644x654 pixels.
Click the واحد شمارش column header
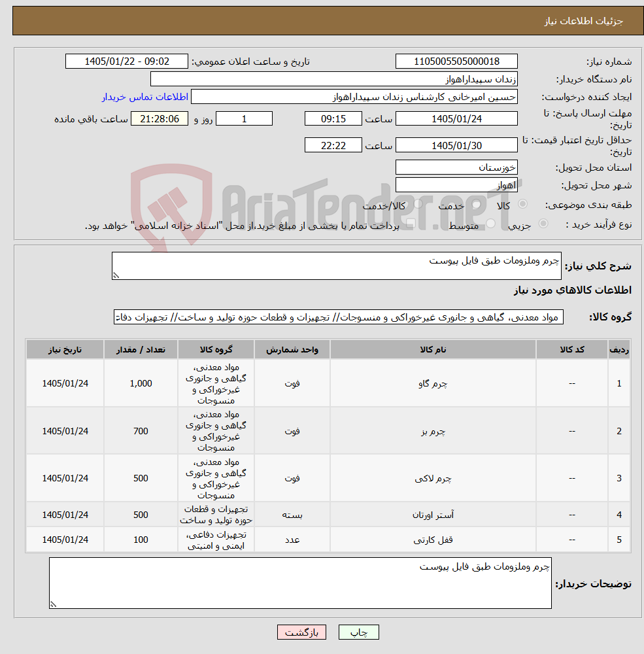[292, 349]
